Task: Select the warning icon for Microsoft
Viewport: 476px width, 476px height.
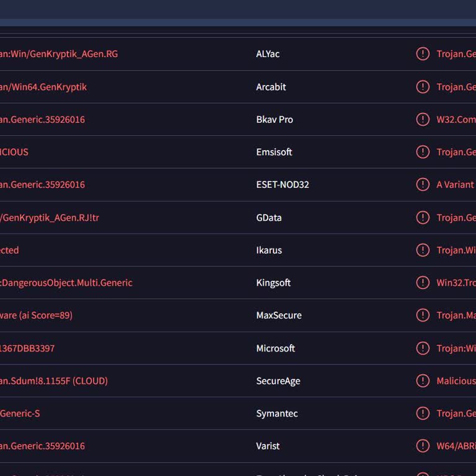Action: pos(423,348)
